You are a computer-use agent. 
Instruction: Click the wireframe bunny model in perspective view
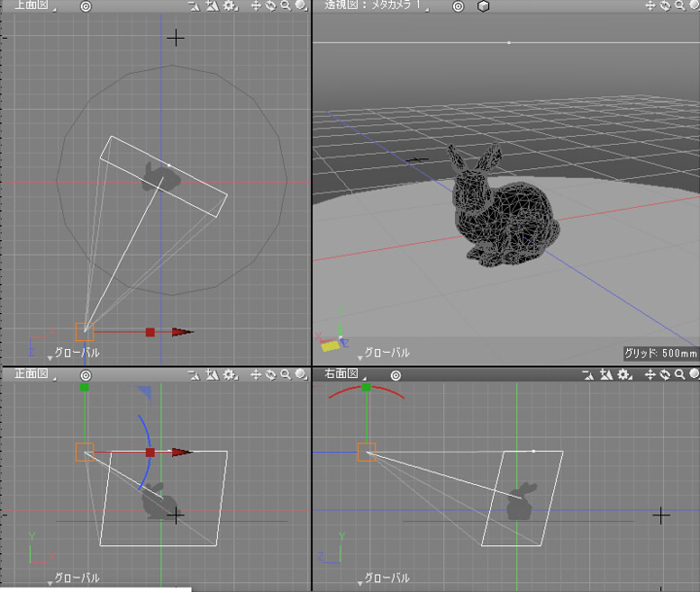click(x=504, y=205)
